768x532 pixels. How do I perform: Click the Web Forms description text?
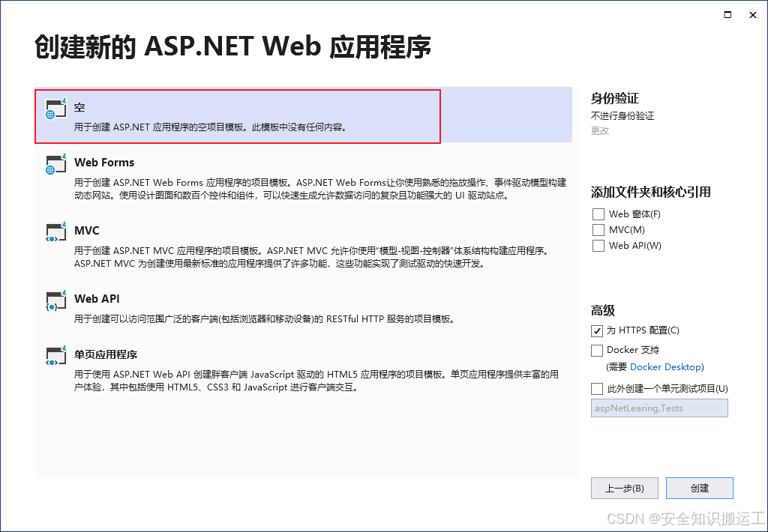tap(319, 189)
